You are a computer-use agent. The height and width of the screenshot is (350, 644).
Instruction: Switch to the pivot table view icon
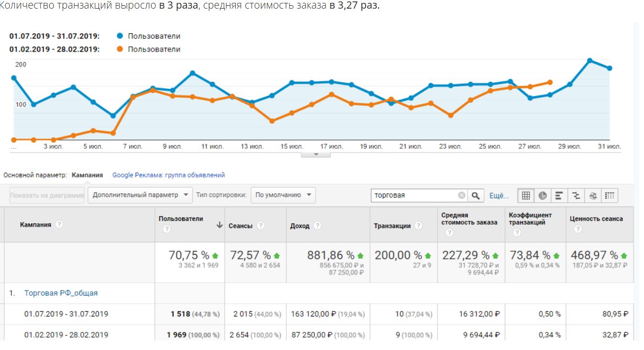610,195
